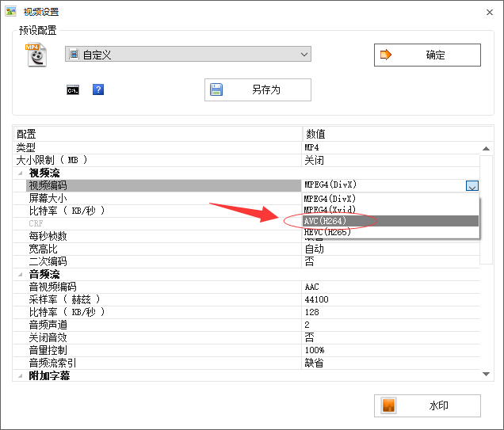Screen dimensions: 504x430
Task: Click the 水印 watermark button
Action: click(x=427, y=405)
